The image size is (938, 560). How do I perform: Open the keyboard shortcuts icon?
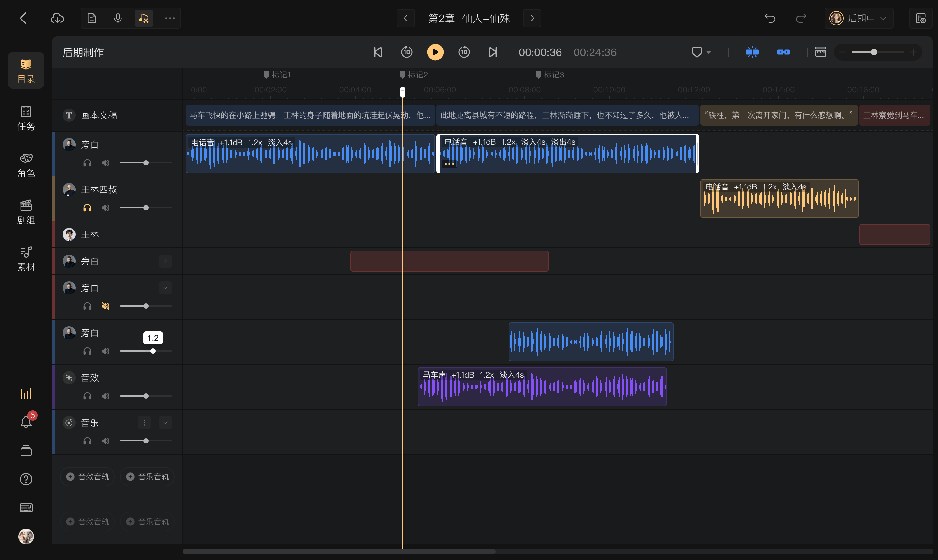(x=26, y=508)
